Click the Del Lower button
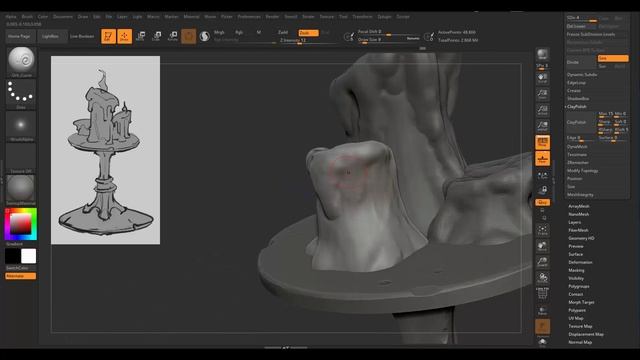The image size is (640, 360). click(581, 27)
